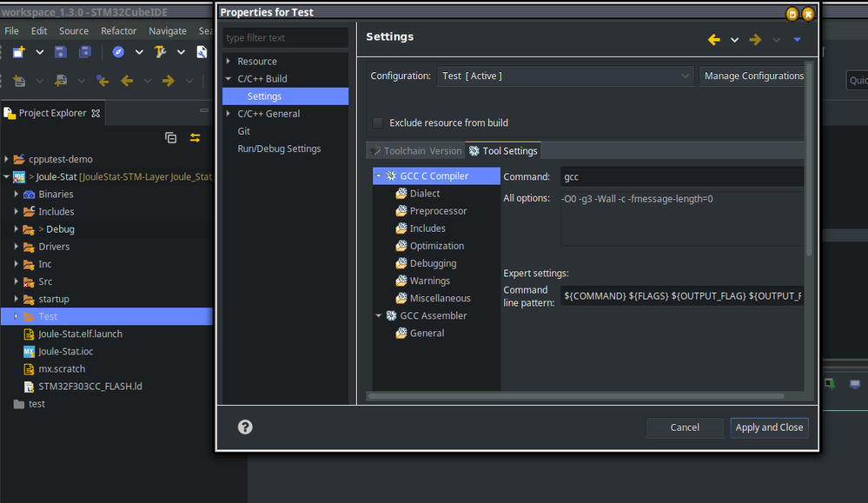Click Manage Configurations button
Image resolution: width=868 pixels, height=503 pixels.
click(x=752, y=76)
